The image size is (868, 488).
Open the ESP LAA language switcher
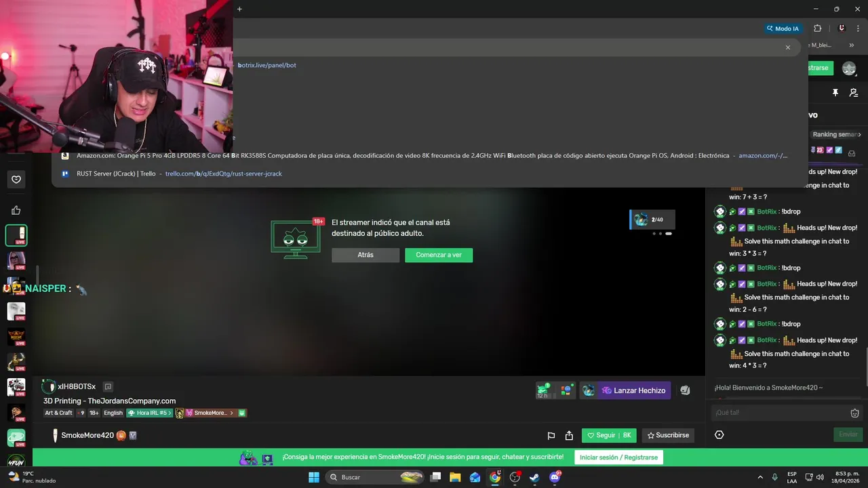(x=792, y=477)
